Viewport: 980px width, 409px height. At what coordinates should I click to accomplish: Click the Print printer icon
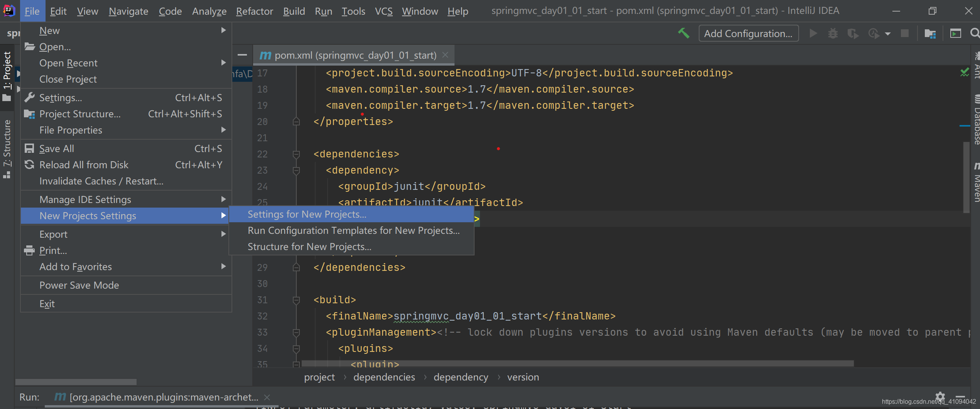(29, 250)
